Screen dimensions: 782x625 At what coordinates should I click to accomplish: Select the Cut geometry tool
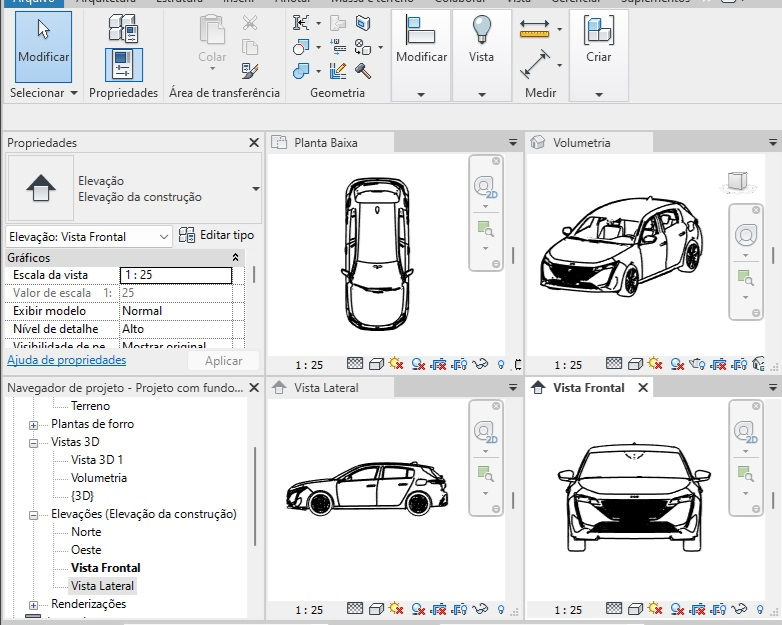pyautogui.click(x=301, y=47)
